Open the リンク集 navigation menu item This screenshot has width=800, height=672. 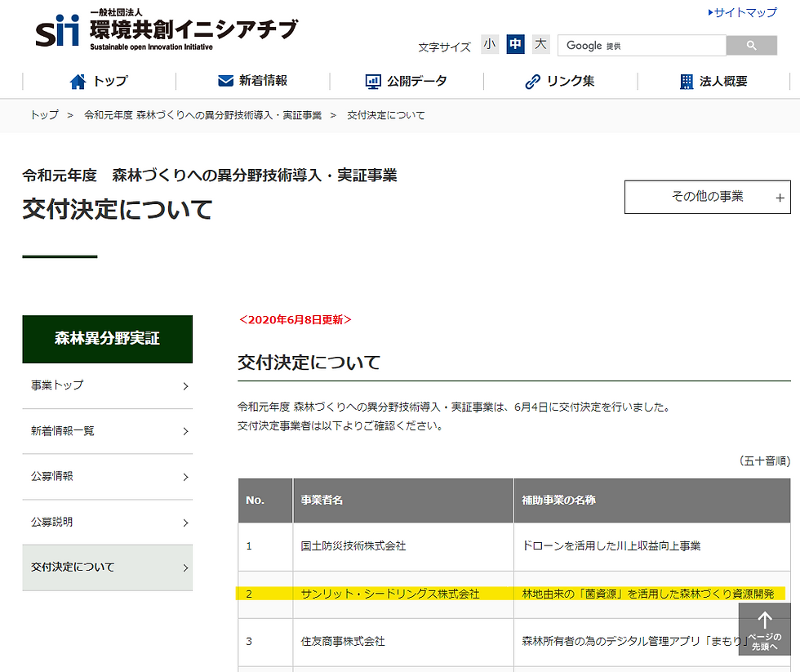point(560,81)
